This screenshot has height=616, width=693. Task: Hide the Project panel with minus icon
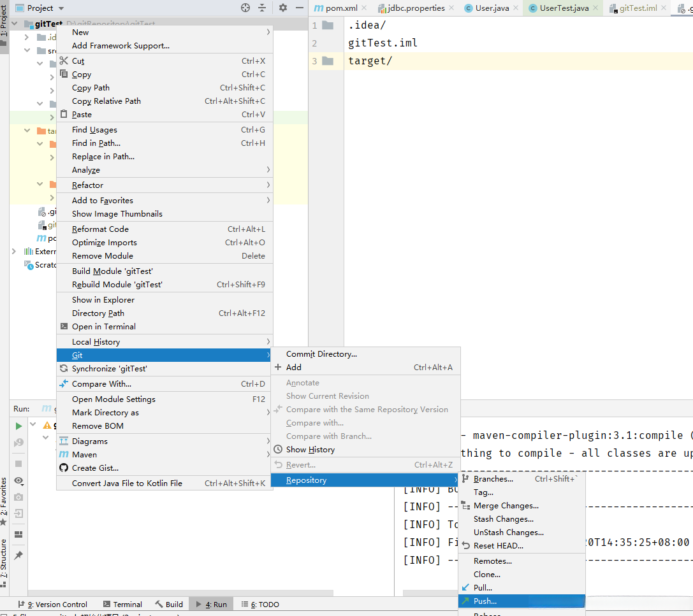tap(300, 8)
